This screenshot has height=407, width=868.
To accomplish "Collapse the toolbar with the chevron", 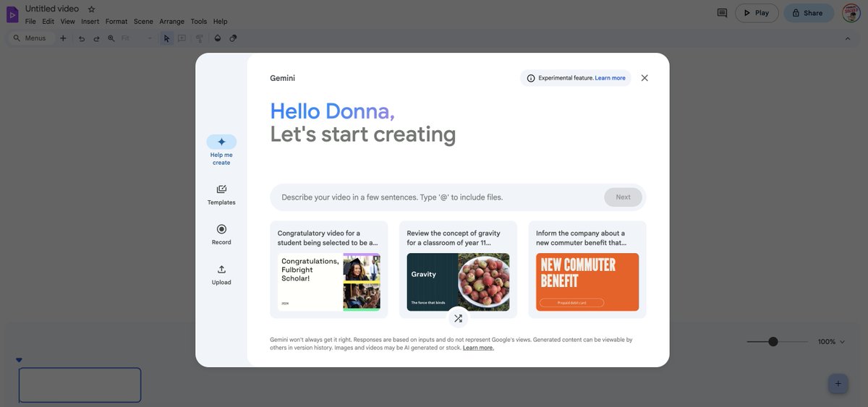I will 848,38.
